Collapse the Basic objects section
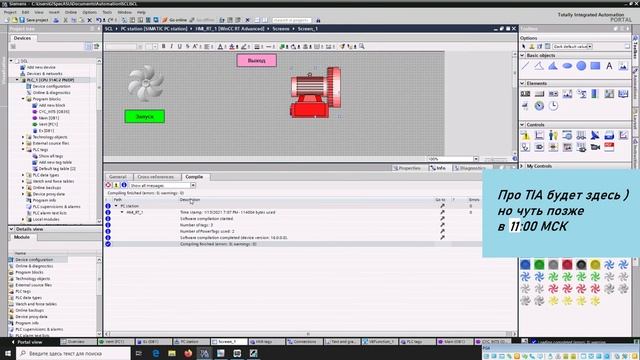Screen dimensions: 640x360 coord(522,55)
